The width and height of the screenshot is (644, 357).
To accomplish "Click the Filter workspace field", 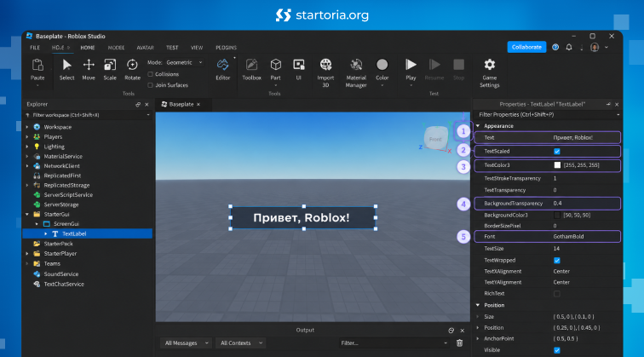I will tap(88, 115).
